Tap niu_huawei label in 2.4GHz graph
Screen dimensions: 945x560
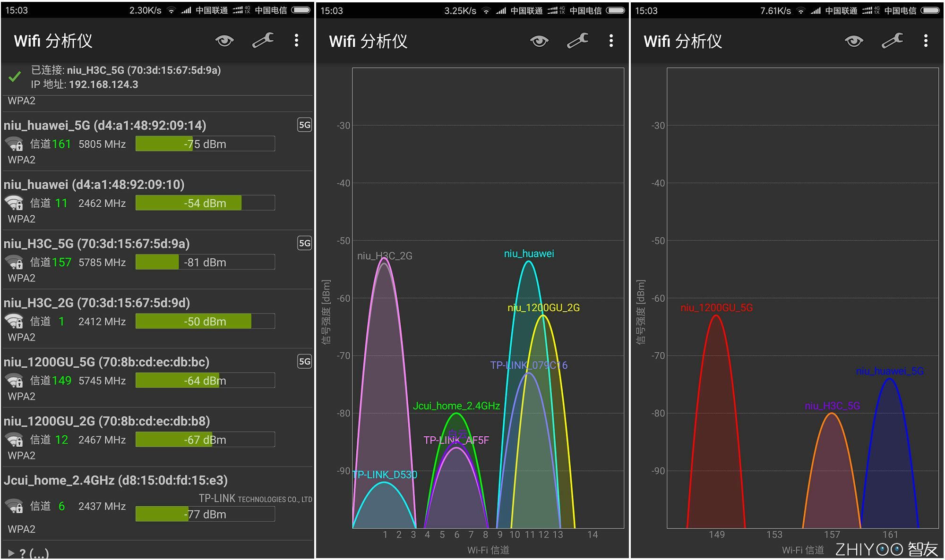tap(529, 254)
